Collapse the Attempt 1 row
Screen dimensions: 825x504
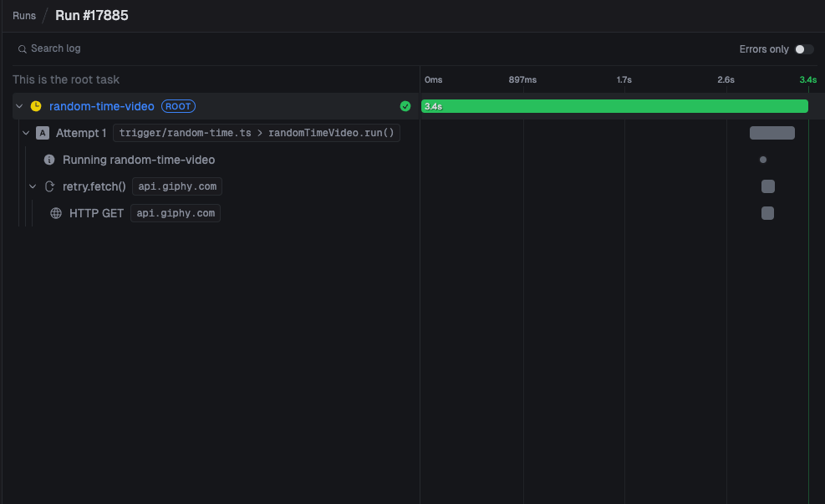tap(26, 133)
